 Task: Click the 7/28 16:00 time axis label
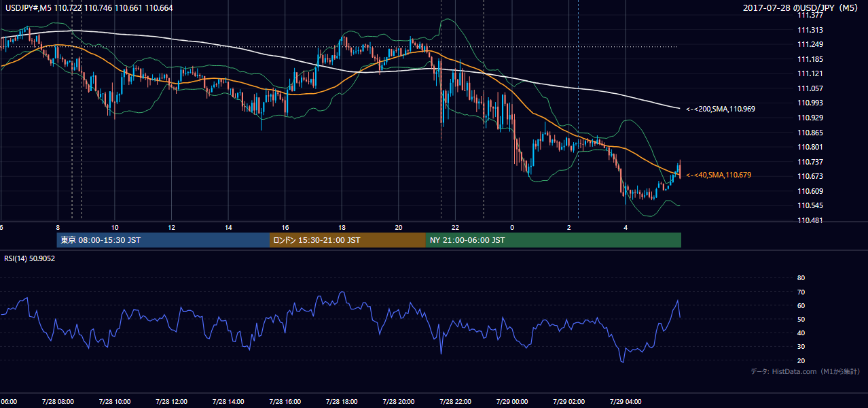pos(285,402)
